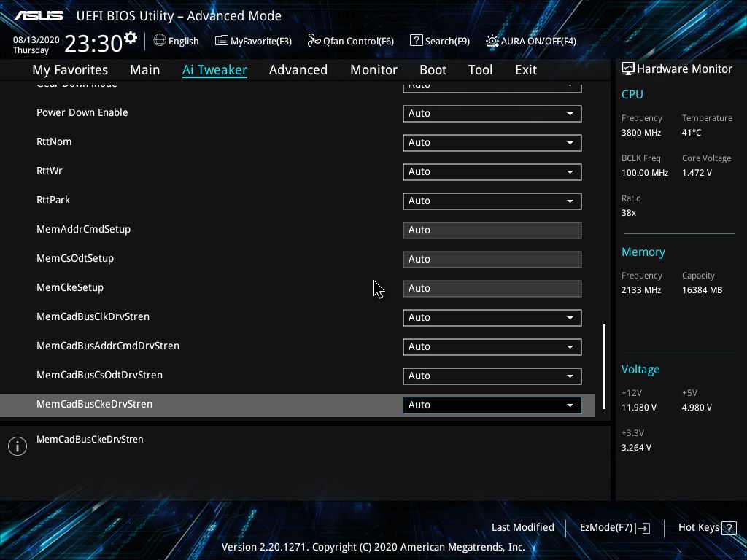Click the +5V 4.980 V reading
This screenshot has width=747, height=560.
(x=697, y=407)
